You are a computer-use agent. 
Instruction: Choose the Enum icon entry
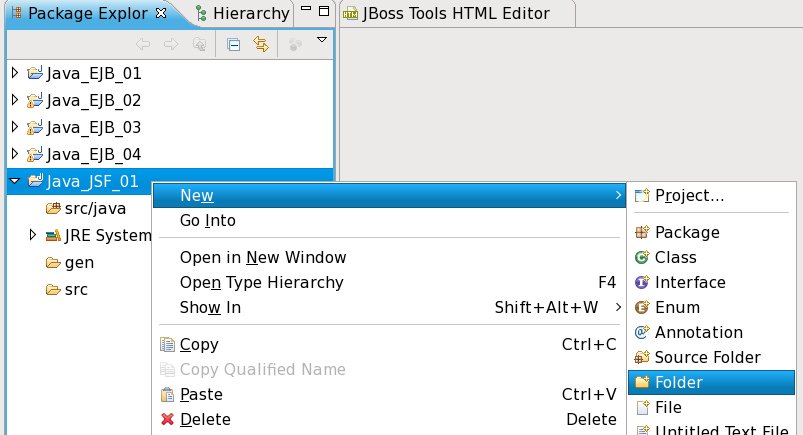(642, 308)
